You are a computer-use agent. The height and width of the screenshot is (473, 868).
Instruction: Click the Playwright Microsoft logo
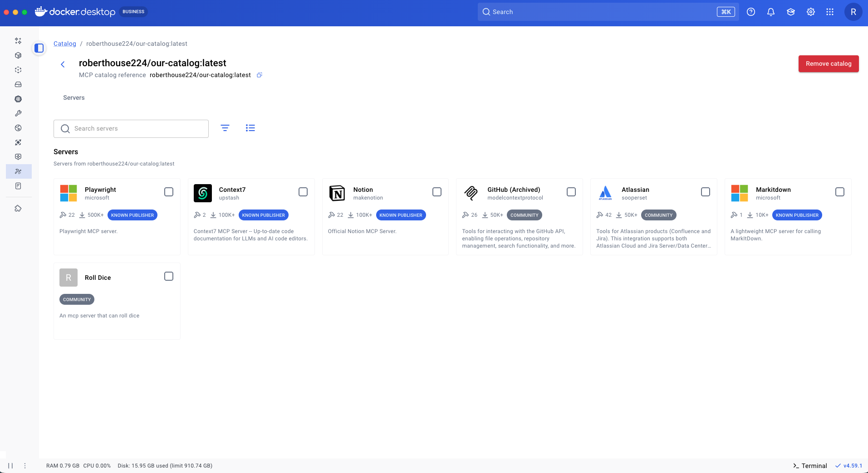click(x=69, y=193)
